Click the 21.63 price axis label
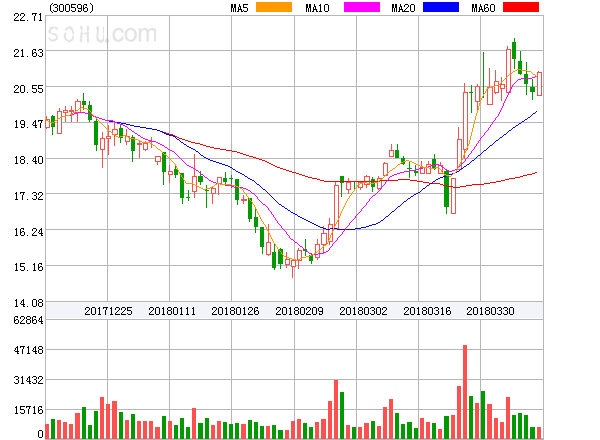This screenshot has height=440, width=600. coord(28,53)
